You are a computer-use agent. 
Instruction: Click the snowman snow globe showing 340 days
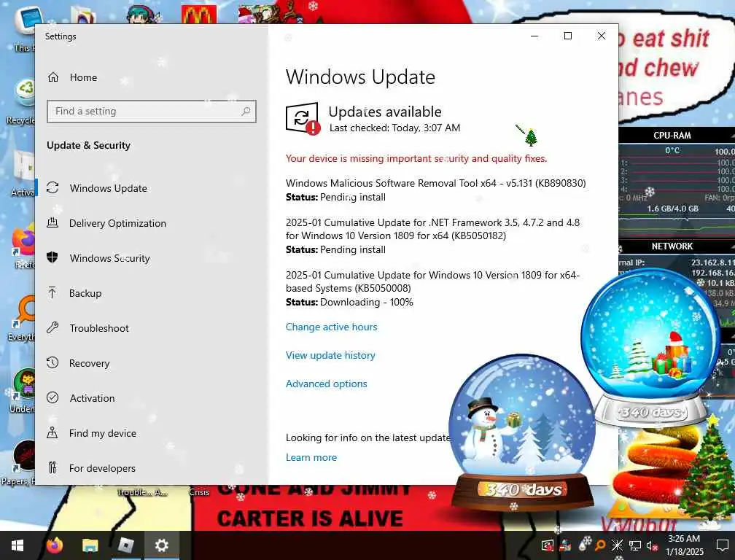(522, 431)
